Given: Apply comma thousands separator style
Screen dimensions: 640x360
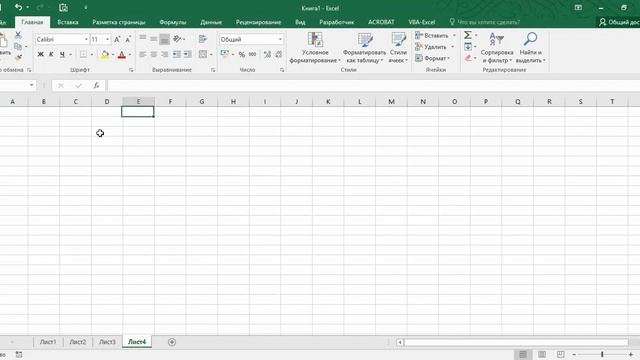Looking at the screenshot, I should [x=253, y=54].
